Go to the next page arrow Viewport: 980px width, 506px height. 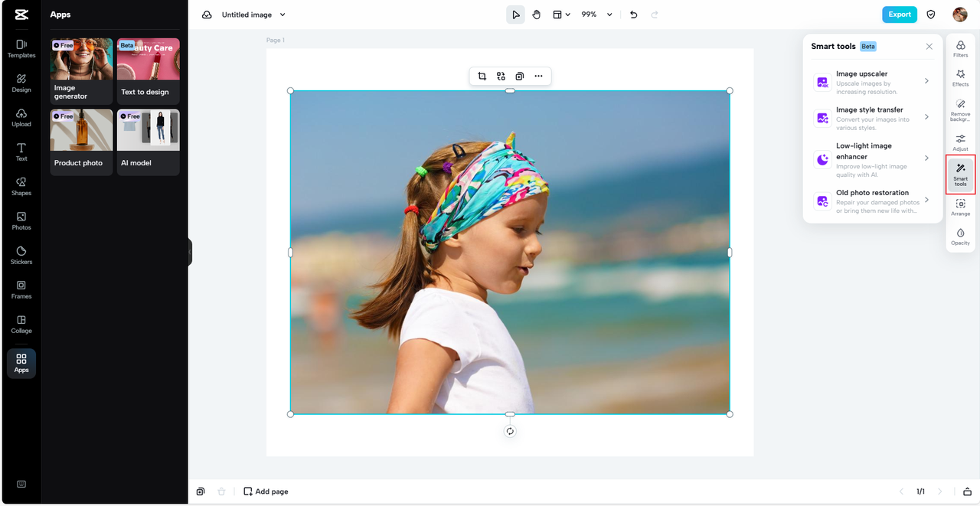[940, 491]
